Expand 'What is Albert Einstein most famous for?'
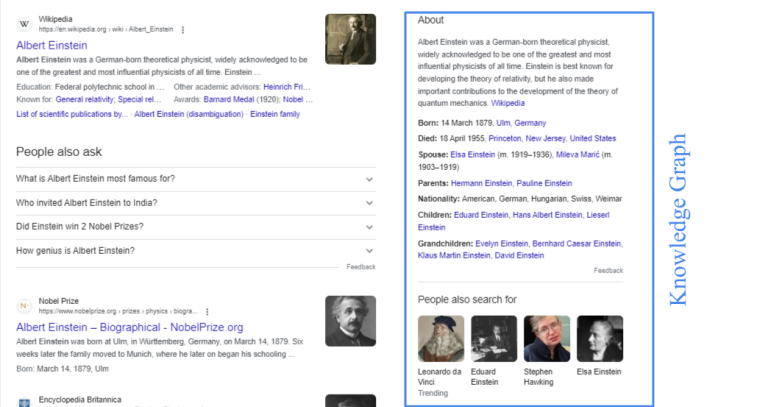 (x=195, y=179)
